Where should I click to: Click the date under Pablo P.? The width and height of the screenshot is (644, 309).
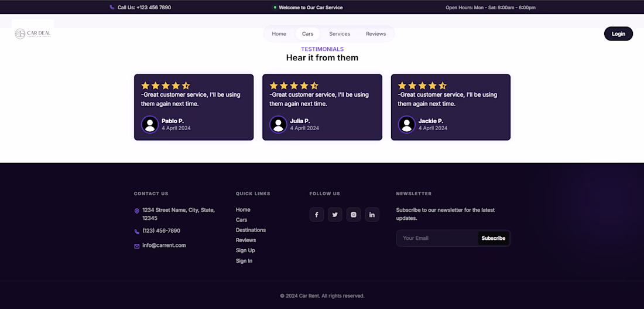point(176,128)
